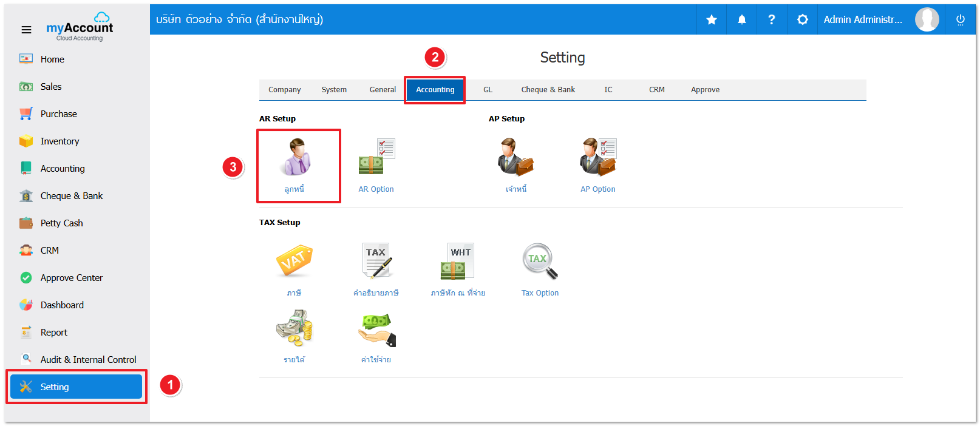Open the AP Option icon
The image size is (980, 426).
597,158
